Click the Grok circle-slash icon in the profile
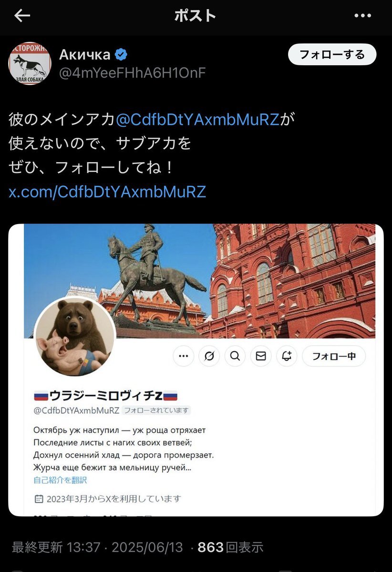The height and width of the screenshot is (572, 392). (209, 356)
